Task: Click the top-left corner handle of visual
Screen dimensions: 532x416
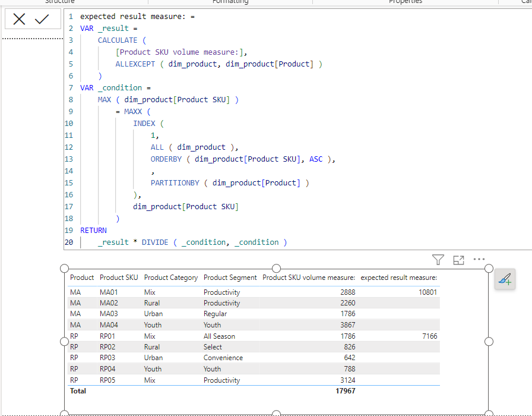Action: pyautogui.click(x=65, y=269)
